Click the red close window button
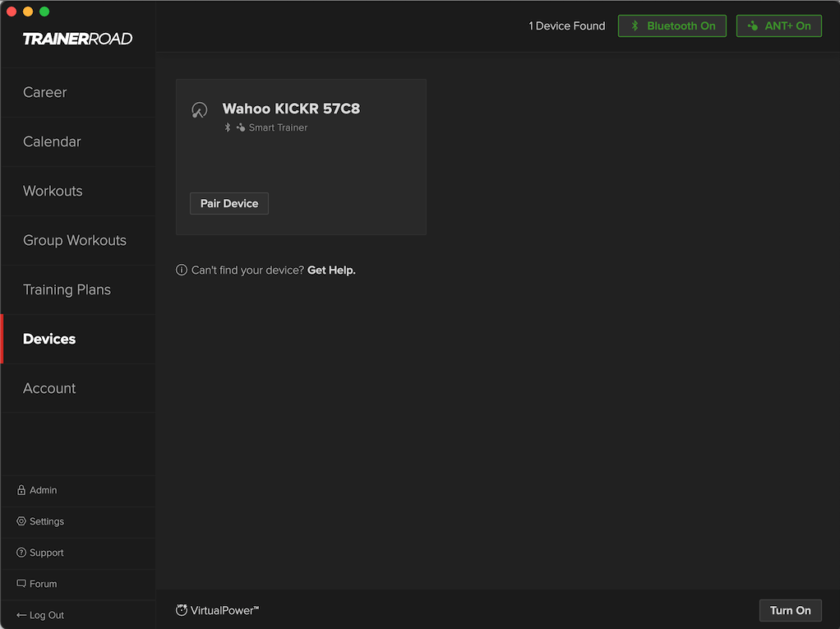 coord(12,12)
